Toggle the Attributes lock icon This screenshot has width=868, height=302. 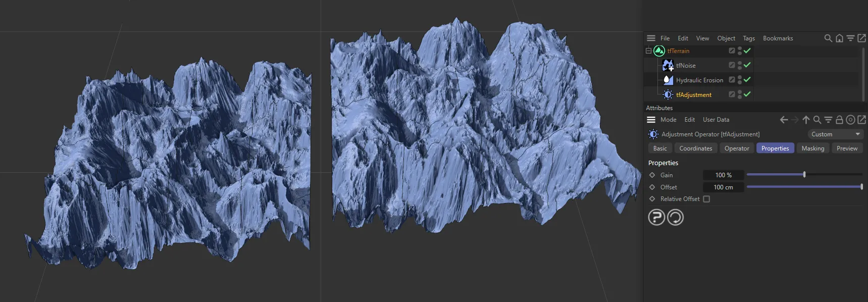[839, 120]
